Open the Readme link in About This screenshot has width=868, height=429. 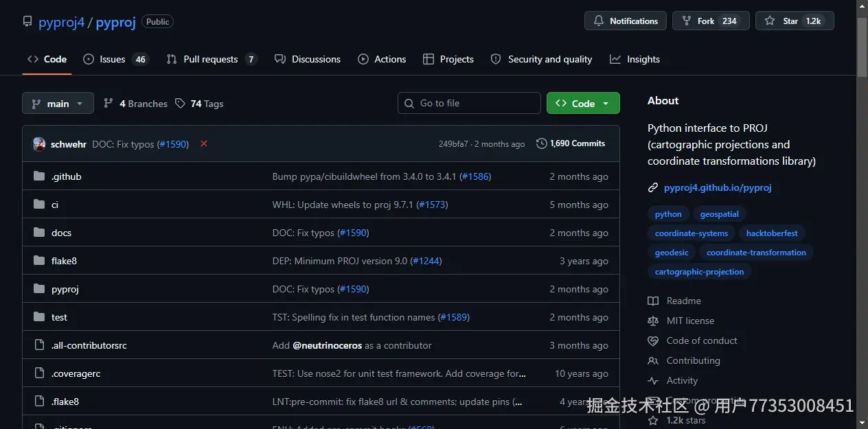(x=674, y=301)
